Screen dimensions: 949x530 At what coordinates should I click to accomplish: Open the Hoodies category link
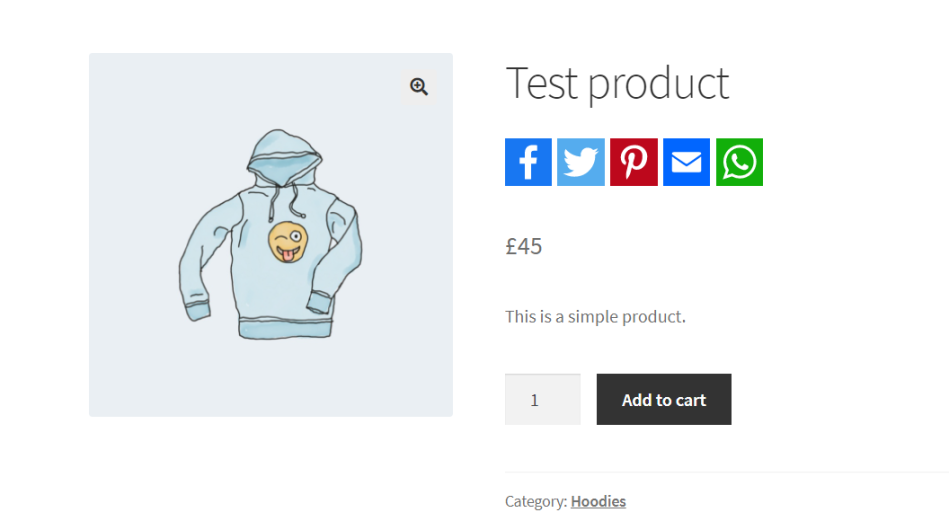[598, 502]
